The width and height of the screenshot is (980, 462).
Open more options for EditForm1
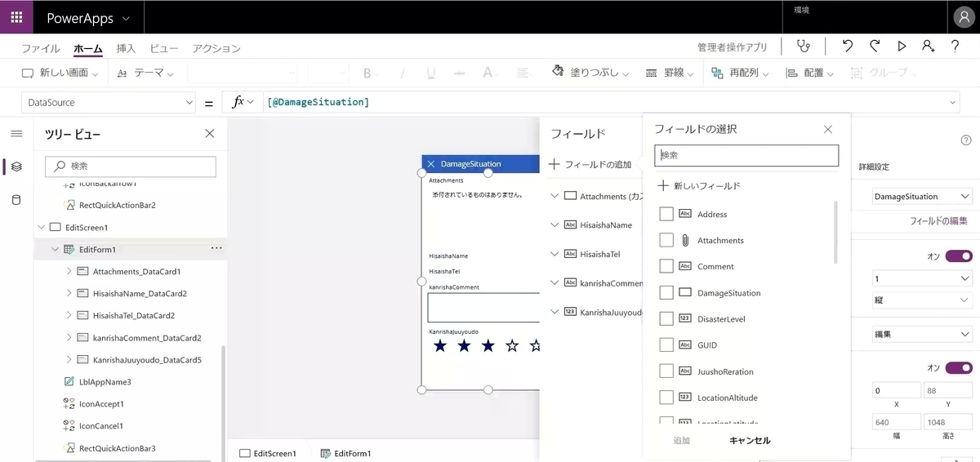click(x=216, y=248)
